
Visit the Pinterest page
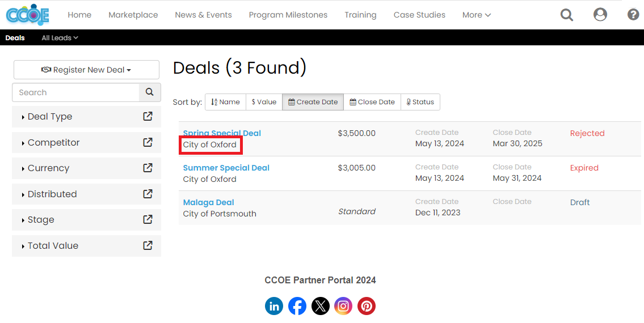click(x=367, y=306)
